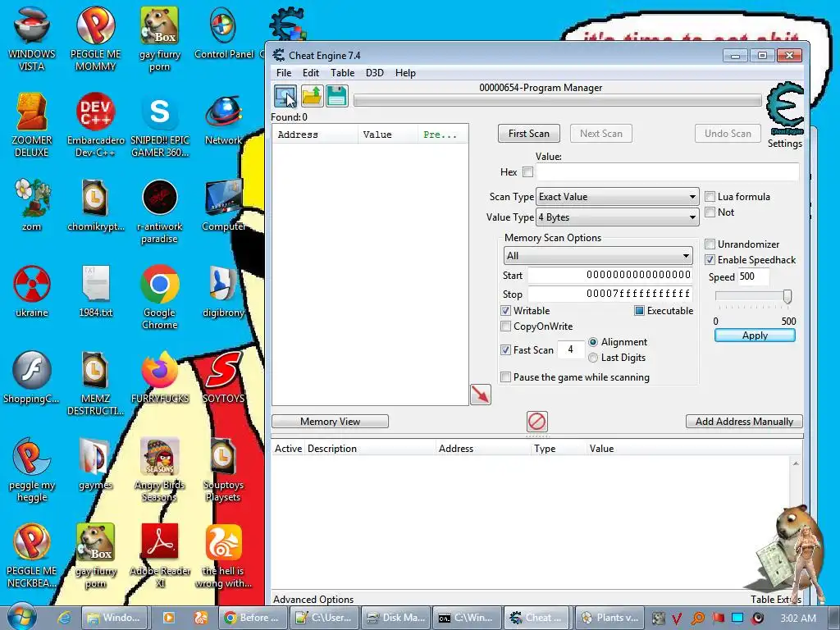840x630 pixels.
Task: Select Adobe Reader XI desktop icon
Action: point(160,556)
